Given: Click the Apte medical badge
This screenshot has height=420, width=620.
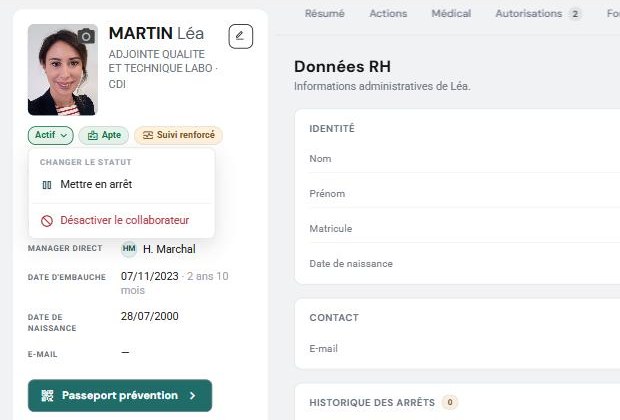Looking at the screenshot, I should [x=104, y=135].
